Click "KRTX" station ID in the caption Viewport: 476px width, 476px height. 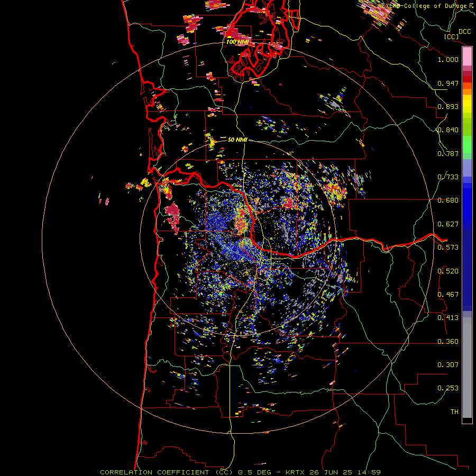pyautogui.click(x=296, y=472)
